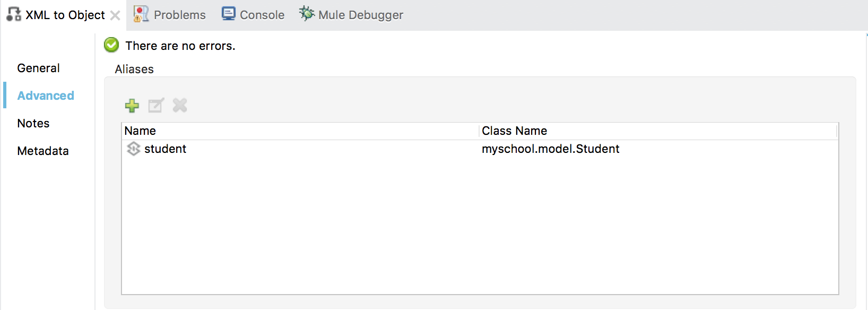The image size is (868, 310).
Task: Click the Mule Debugger bug icon
Action: [x=307, y=14]
